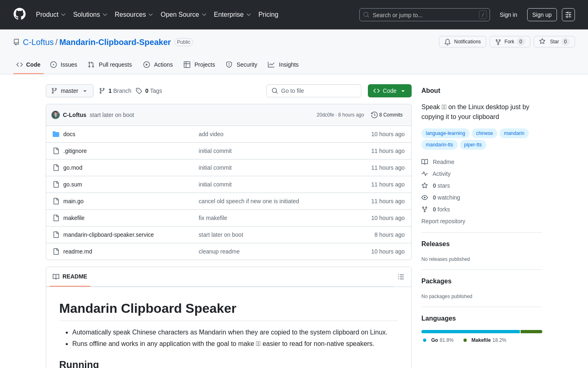This screenshot has height=368, width=588.
Task: Fork this repository
Action: [510, 42]
